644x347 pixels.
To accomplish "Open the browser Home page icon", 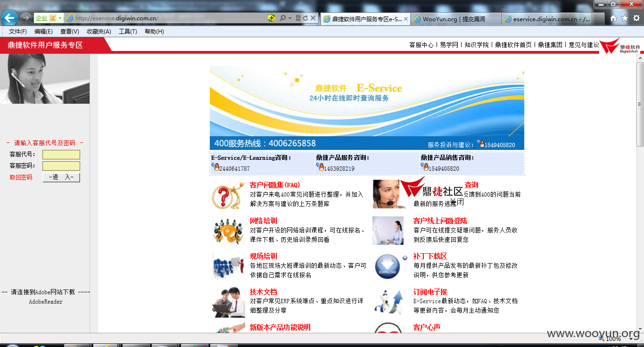I will [x=613, y=18].
